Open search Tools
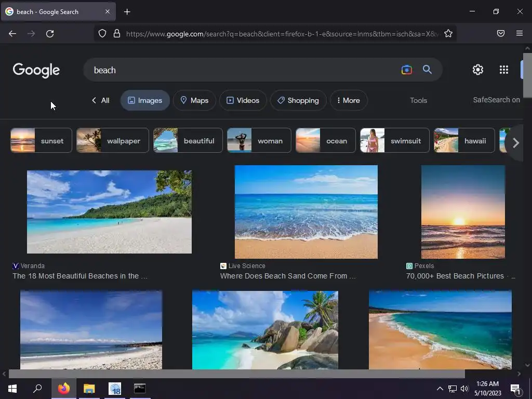 [418, 100]
